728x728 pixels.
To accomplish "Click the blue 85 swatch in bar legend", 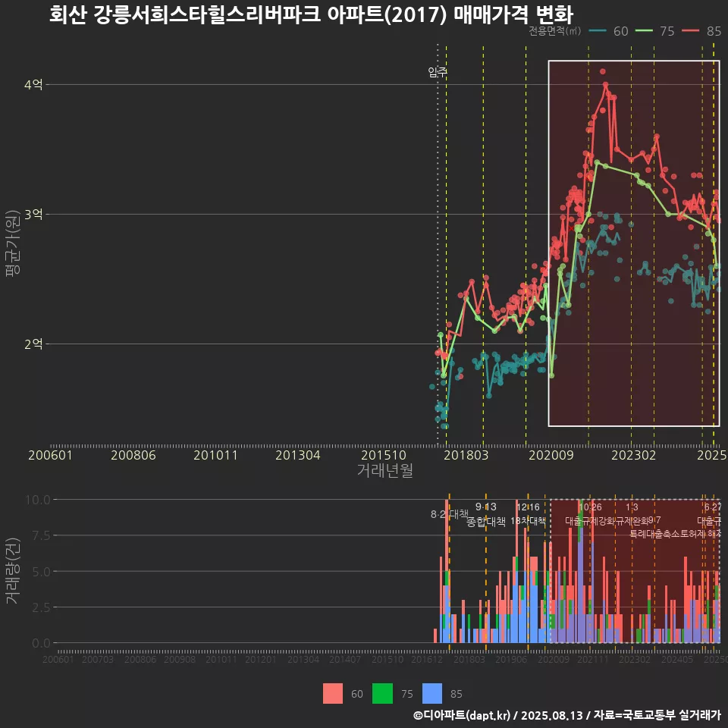I will pos(432,694).
